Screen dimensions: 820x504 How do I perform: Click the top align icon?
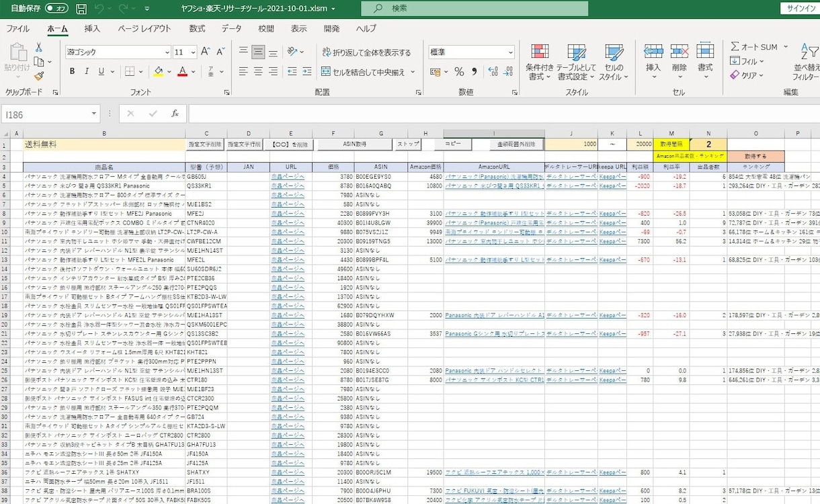tap(243, 52)
